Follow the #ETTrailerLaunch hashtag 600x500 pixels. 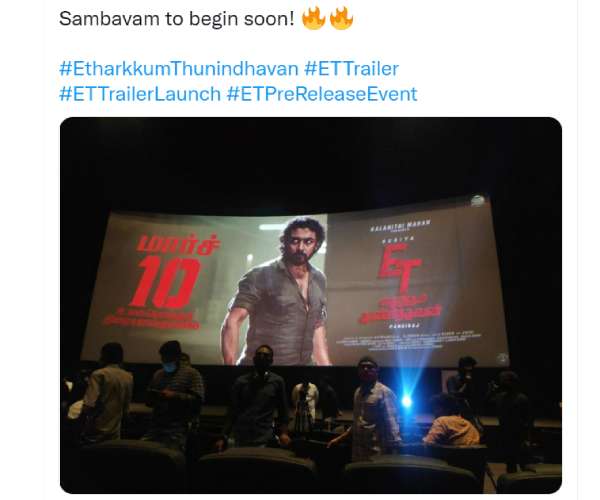click(x=140, y=94)
